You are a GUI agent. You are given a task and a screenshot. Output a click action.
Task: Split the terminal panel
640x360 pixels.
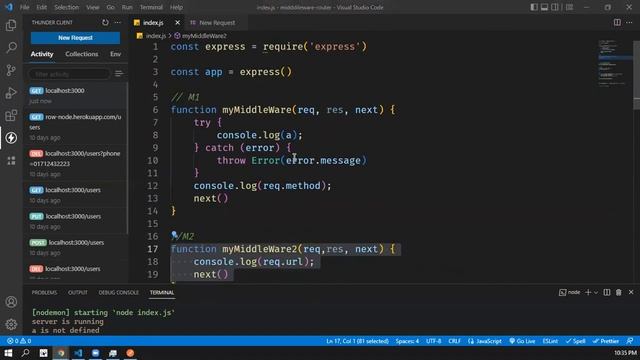click(x=607, y=292)
